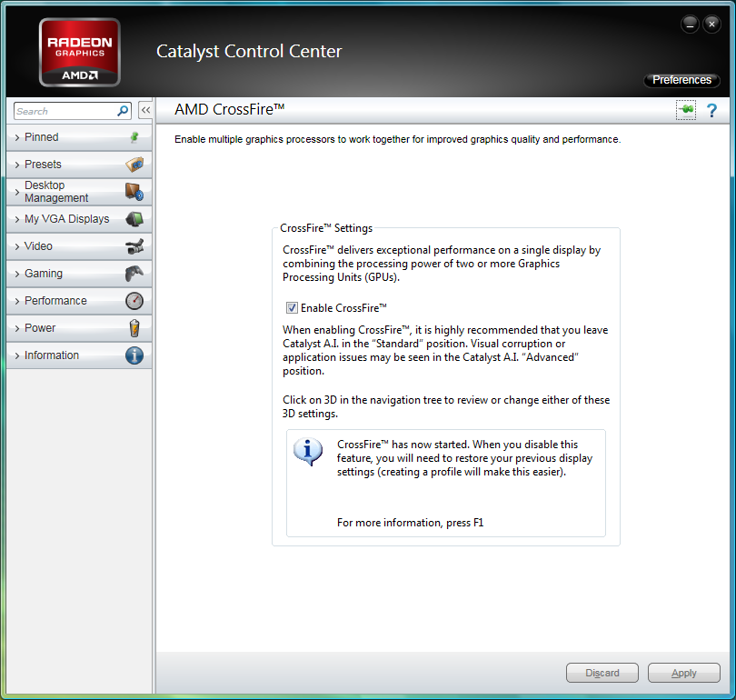The image size is (736, 700).
Task: Expand the My VGA Displays chevron
Action: (17, 219)
